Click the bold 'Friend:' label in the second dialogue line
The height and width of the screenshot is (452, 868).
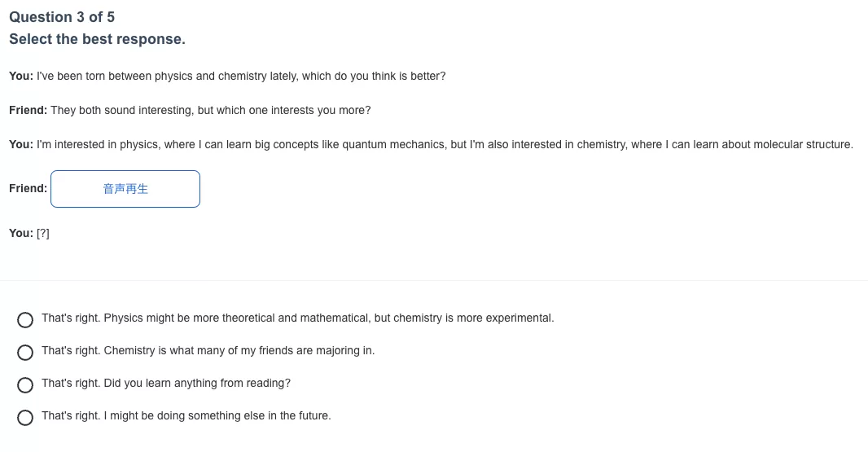28,110
